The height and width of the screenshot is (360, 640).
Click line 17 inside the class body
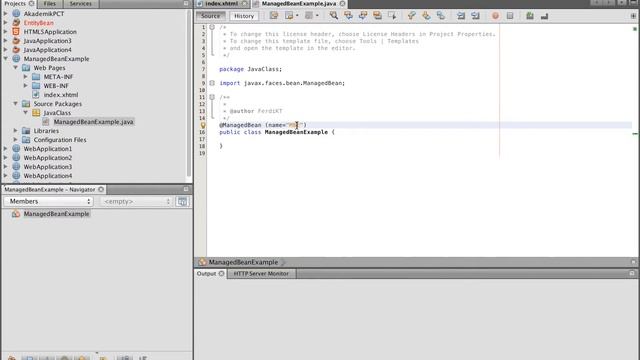point(419,139)
